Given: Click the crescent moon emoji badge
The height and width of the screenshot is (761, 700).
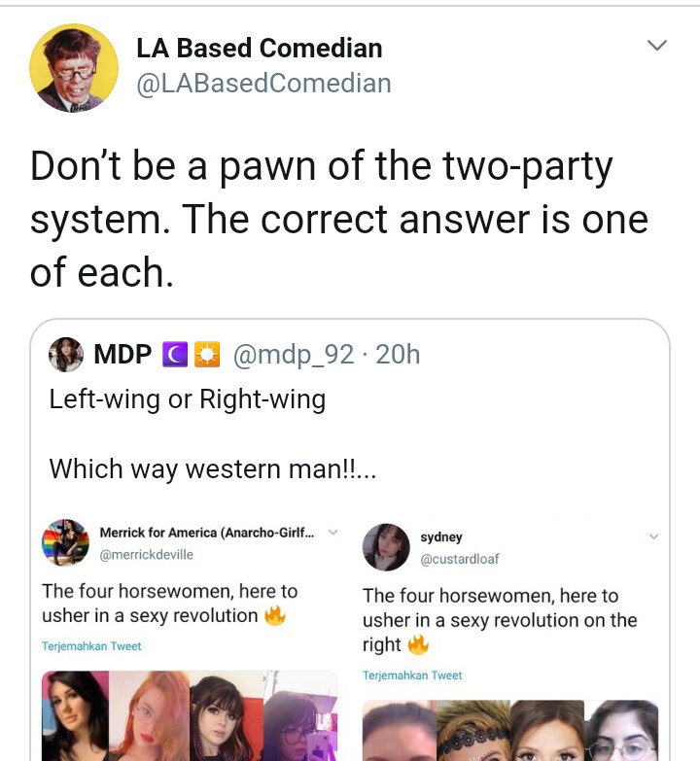Looking at the screenshot, I should (x=175, y=355).
